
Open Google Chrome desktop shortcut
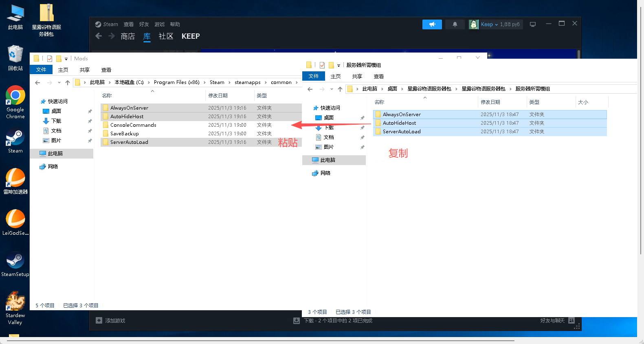[15, 102]
